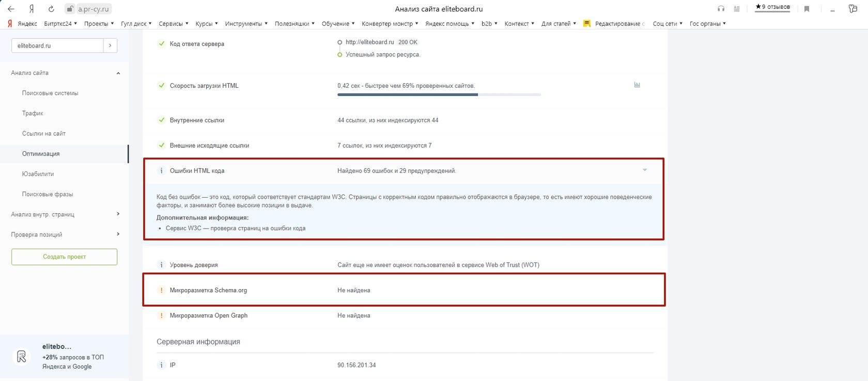Select Поисковые системы in the sidebar

click(50, 93)
